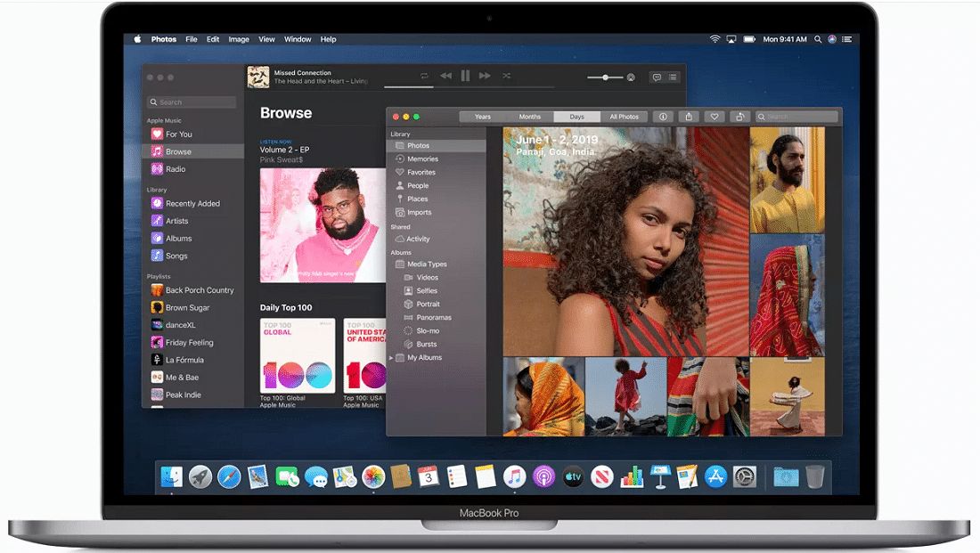
Task: Show the Up Next list in Music
Action: tap(673, 77)
